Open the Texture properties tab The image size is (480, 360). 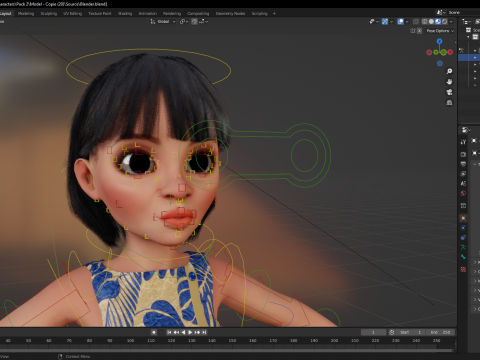[x=463, y=269]
